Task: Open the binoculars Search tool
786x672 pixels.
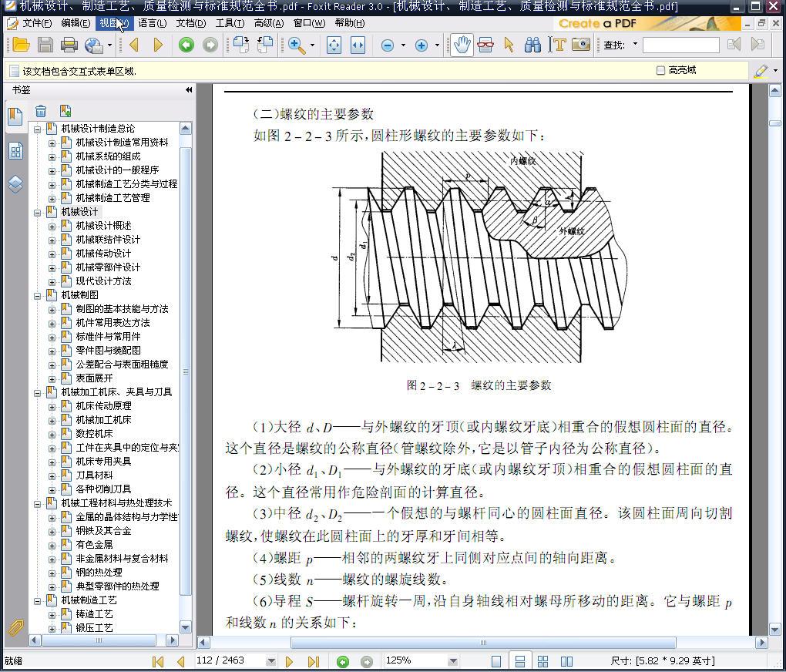Action: pos(532,45)
